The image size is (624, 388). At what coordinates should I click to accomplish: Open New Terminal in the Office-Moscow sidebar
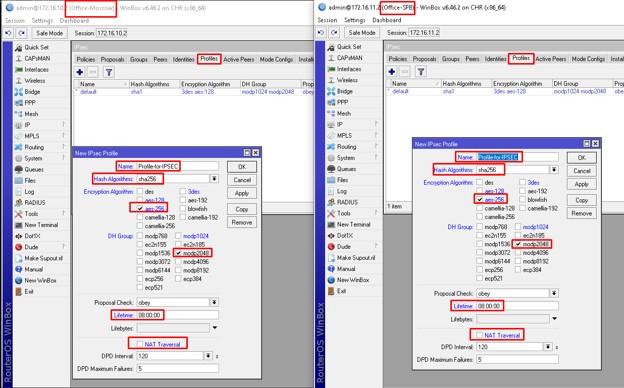point(36,225)
